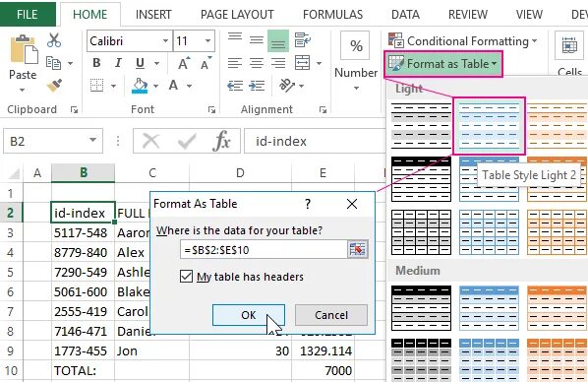
Task: Select first orange Medium table style
Action: pos(557,308)
